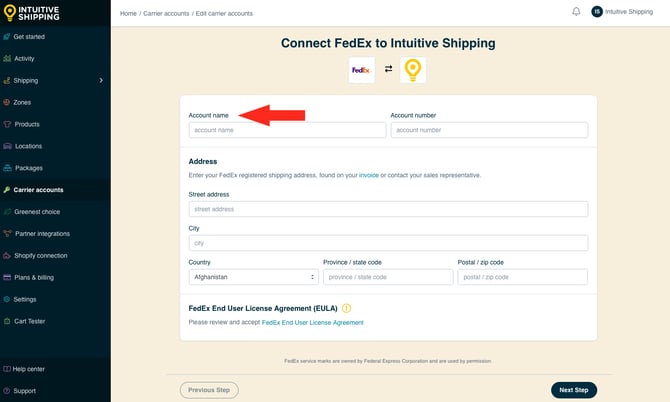The image size is (670, 402).
Task: Click the Support question icon
Action: [6, 391]
